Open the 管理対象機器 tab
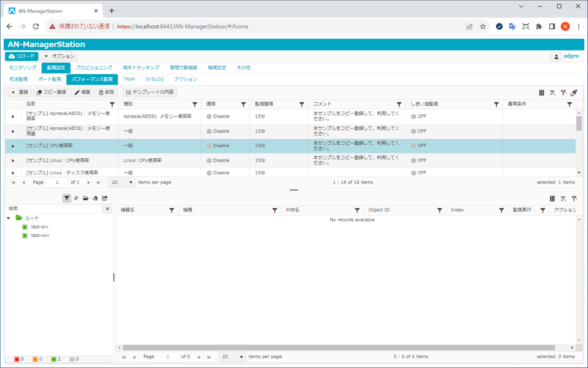 coord(184,68)
